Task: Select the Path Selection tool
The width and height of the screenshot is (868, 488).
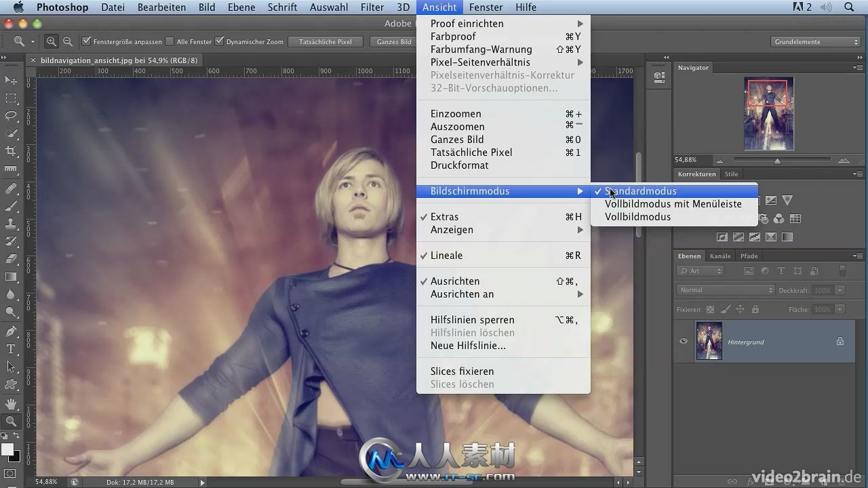Action: tap(11, 367)
